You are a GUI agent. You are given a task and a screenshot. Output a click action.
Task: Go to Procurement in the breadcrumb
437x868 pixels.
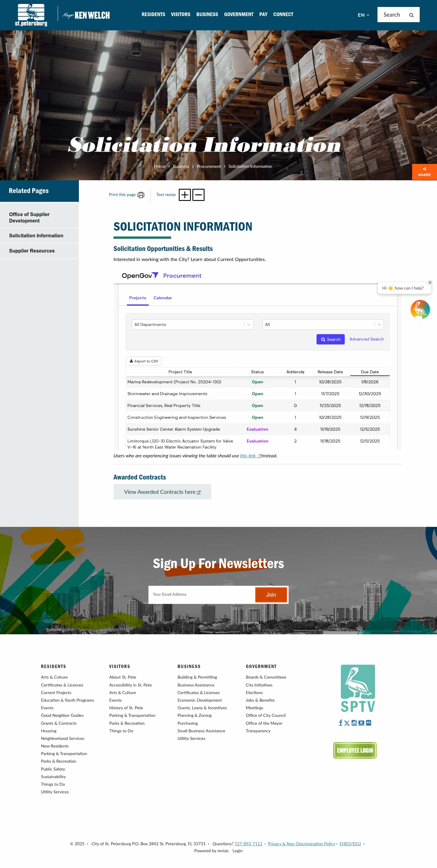tap(208, 166)
